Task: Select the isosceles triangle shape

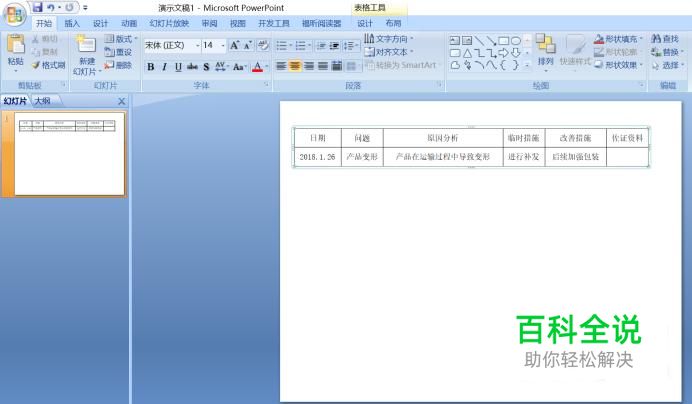Action: [467, 53]
